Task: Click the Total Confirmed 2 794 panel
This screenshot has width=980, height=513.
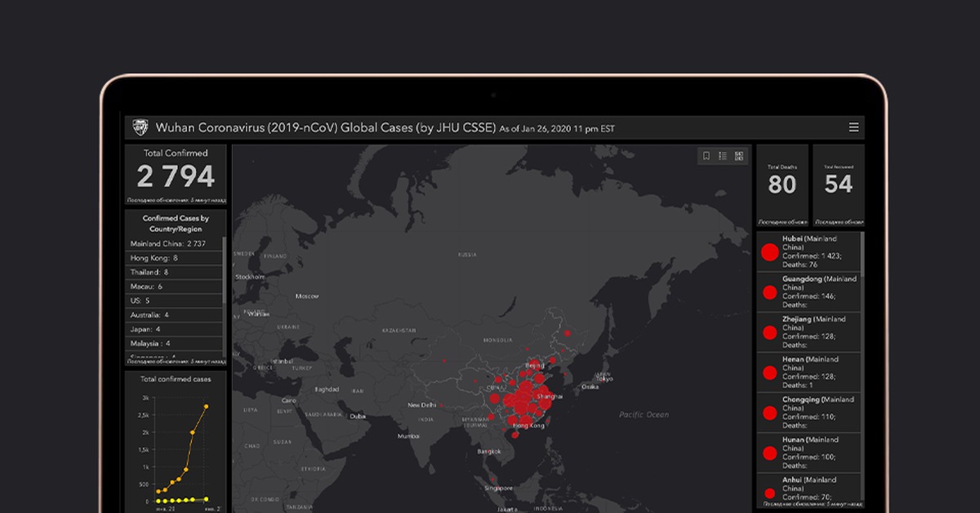Action: coord(176,174)
